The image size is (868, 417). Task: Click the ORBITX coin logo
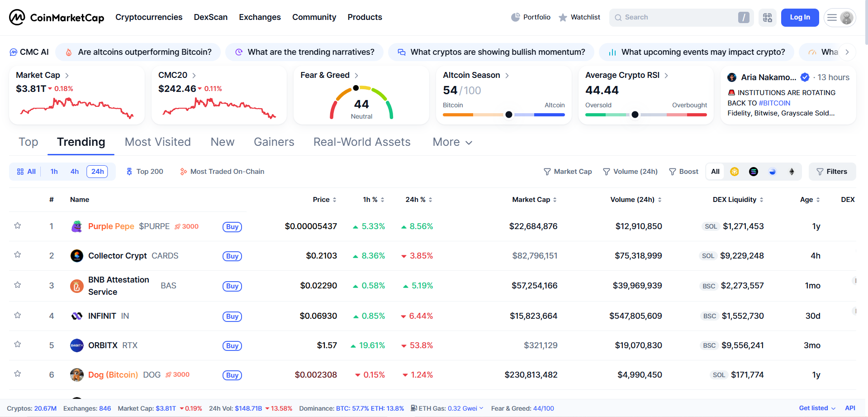coord(77,345)
